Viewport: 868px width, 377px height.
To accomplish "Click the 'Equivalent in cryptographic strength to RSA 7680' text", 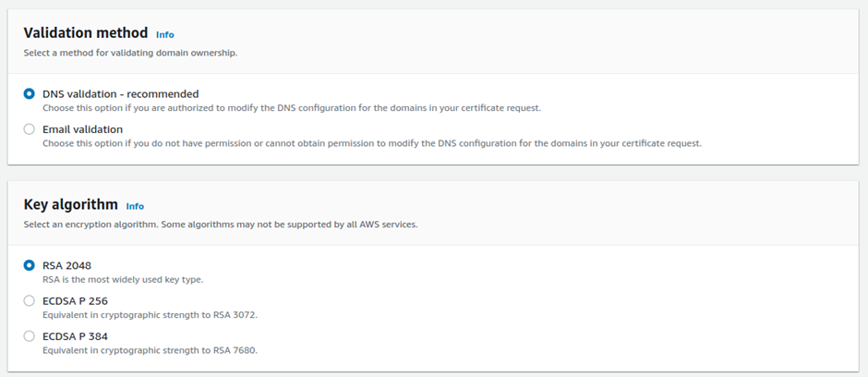I will [151, 350].
